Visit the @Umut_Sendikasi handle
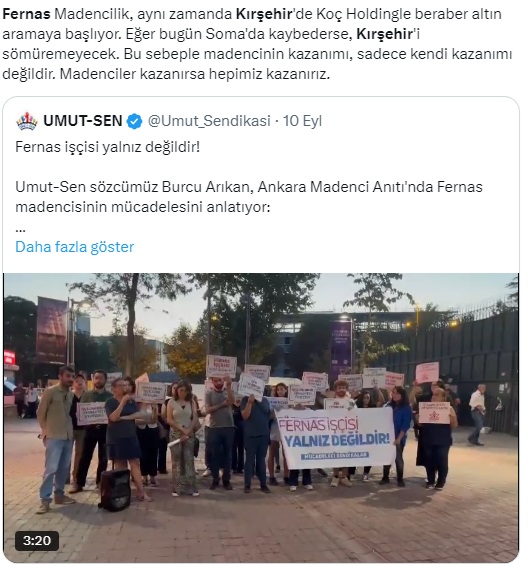Screen dimensions: 528x567 click(209, 121)
